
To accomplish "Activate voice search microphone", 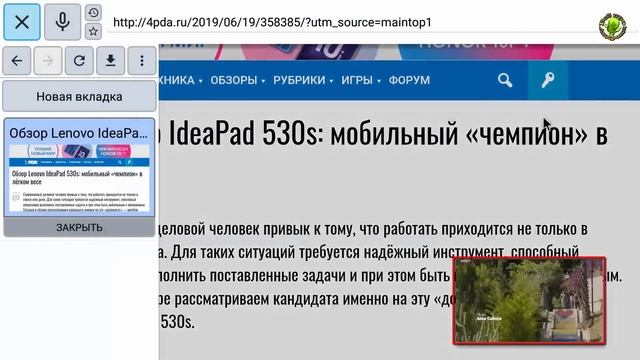I will coord(62,22).
